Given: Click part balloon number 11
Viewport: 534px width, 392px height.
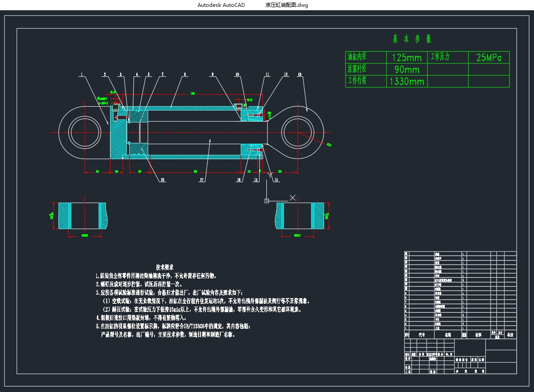Looking at the screenshot, I should coord(267,74).
